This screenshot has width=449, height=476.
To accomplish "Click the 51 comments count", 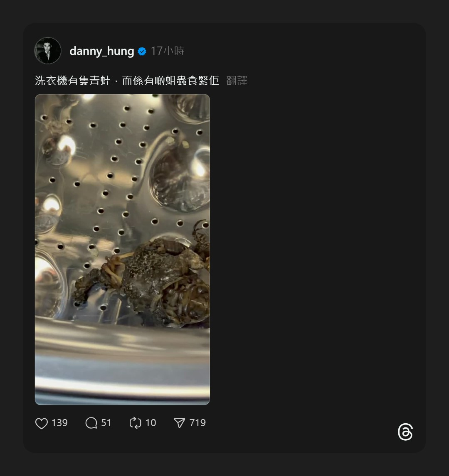I will click(106, 423).
